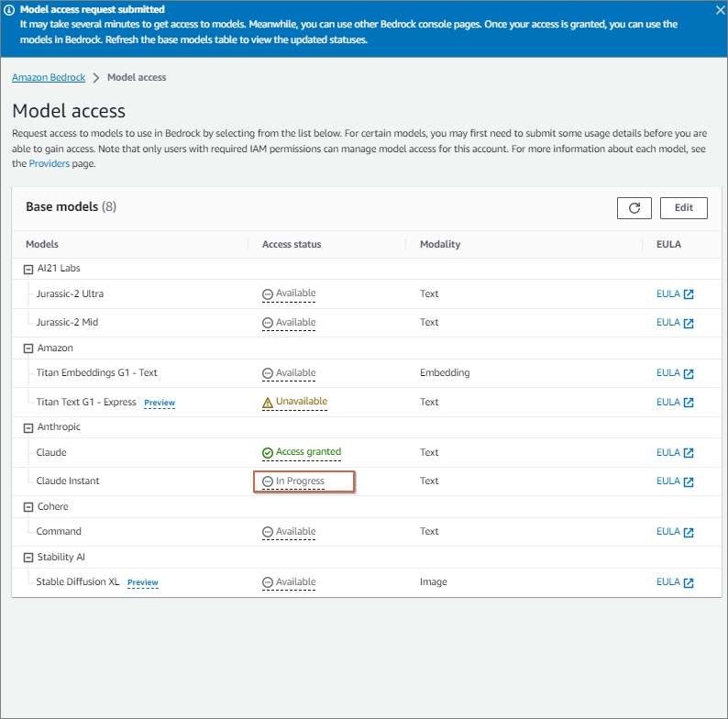Click Available status for Command

tap(289, 531)
